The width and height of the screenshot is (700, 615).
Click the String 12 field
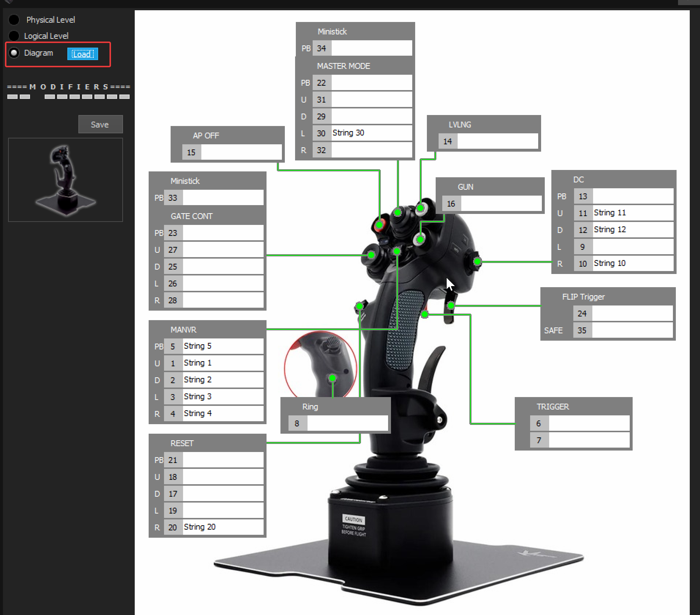(633, 230)
